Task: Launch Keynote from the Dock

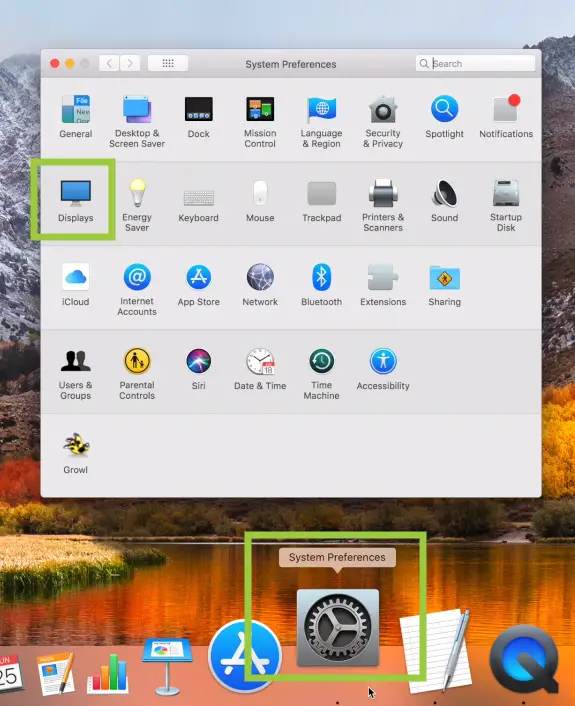Action: pos(168,666)
